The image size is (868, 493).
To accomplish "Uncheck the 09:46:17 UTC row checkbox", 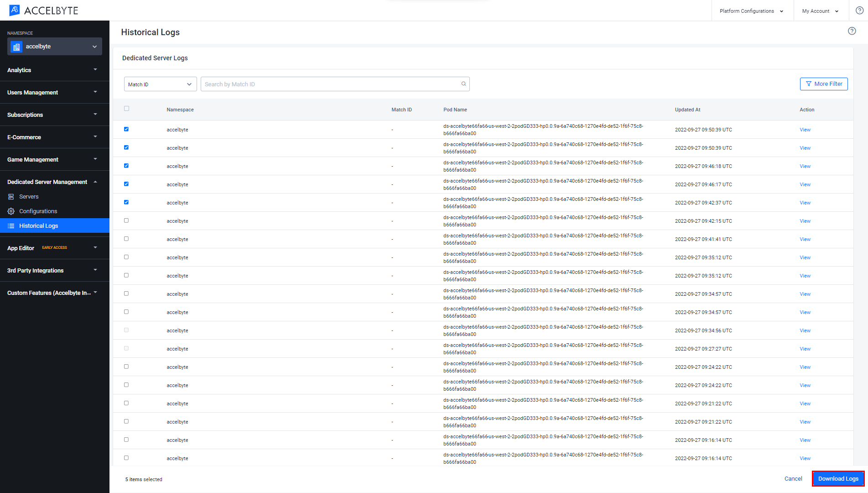I will [x=126, y=184].
